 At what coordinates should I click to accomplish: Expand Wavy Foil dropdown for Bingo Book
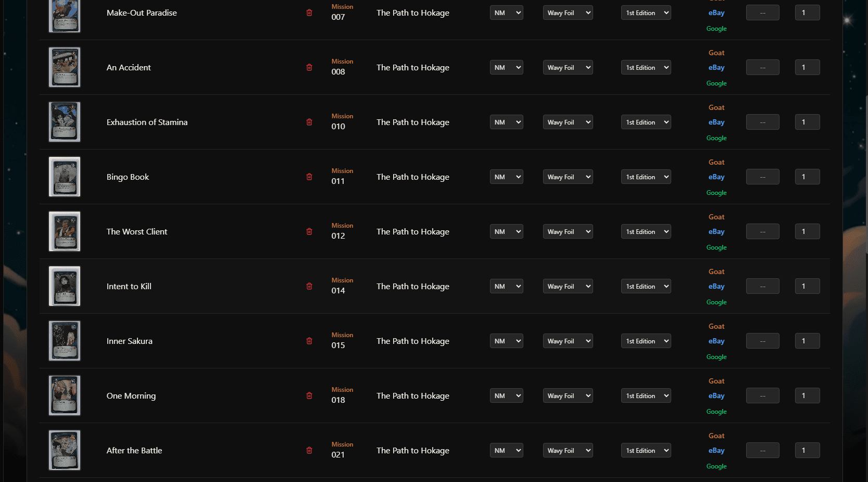[568, 177]
